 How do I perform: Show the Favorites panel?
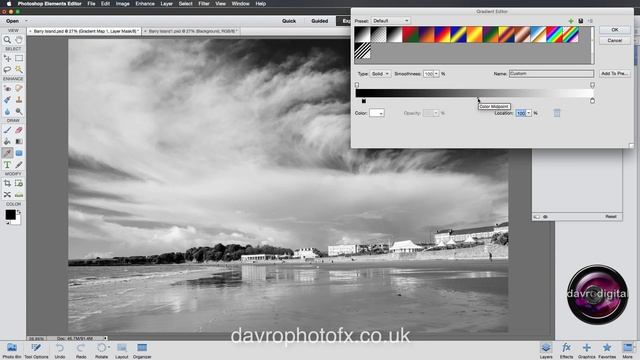tap(607, 350)
